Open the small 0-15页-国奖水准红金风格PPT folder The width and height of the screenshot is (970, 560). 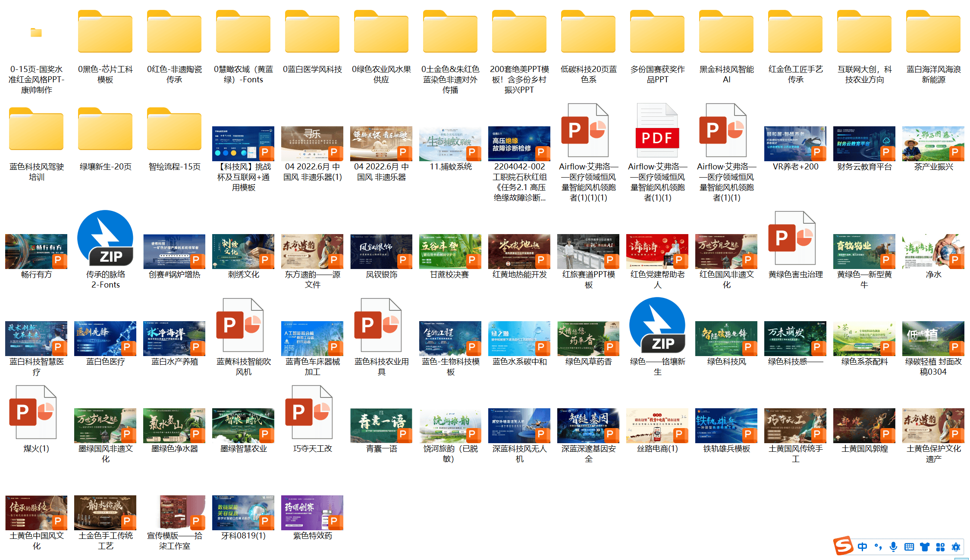click(36, 33)
